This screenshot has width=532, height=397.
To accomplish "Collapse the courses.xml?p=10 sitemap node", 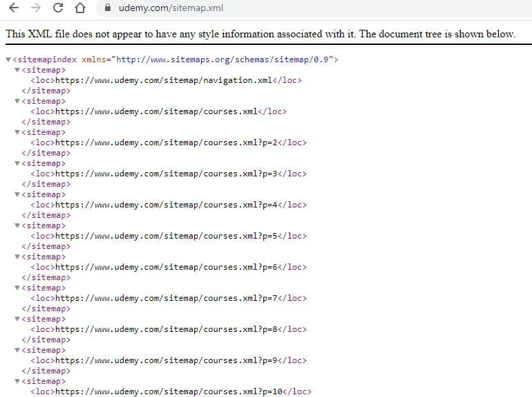I will (17, 381).
